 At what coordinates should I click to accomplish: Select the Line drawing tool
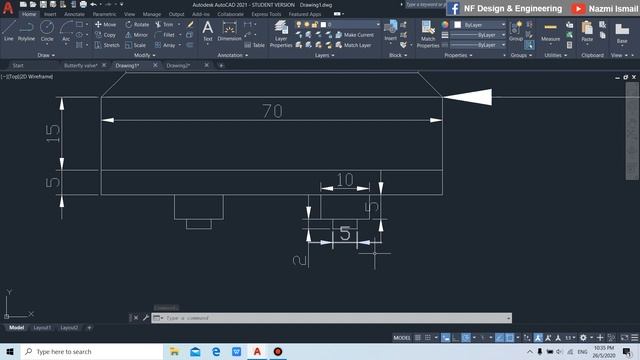[x=9, y=31]
